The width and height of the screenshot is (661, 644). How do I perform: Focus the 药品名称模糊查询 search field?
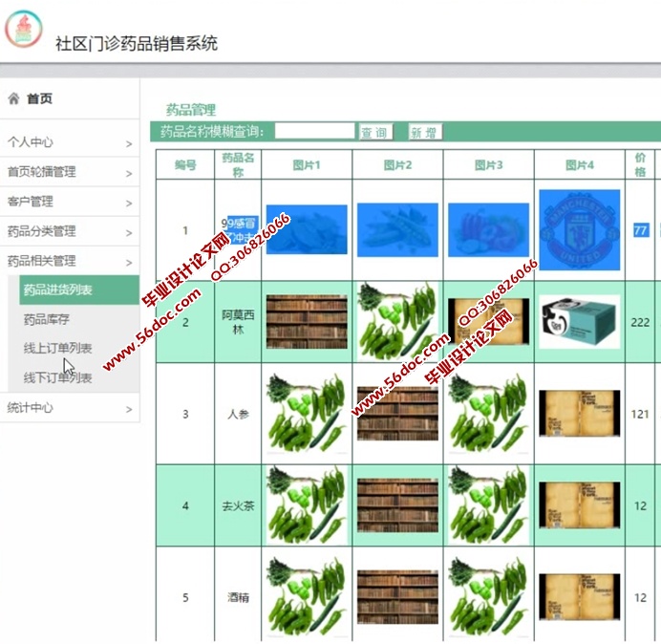point(314,131)
